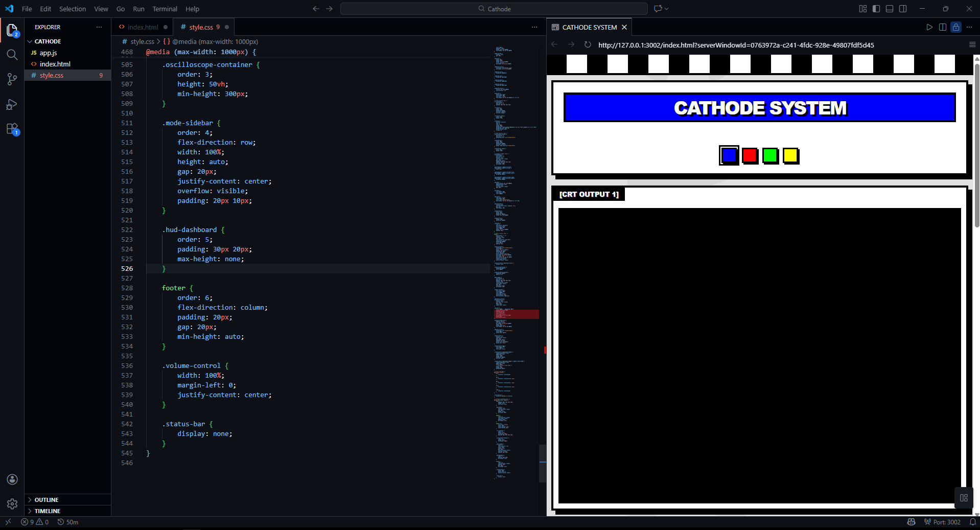The width and height of the screenshot is (980, 530).
Task: Open the Run and Debug view
Action: click(x=12, y=104)
